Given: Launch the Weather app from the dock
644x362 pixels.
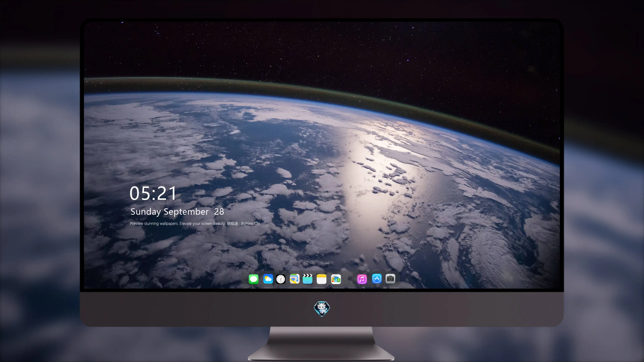Looking at the screenshot, I should pos(268,279).
